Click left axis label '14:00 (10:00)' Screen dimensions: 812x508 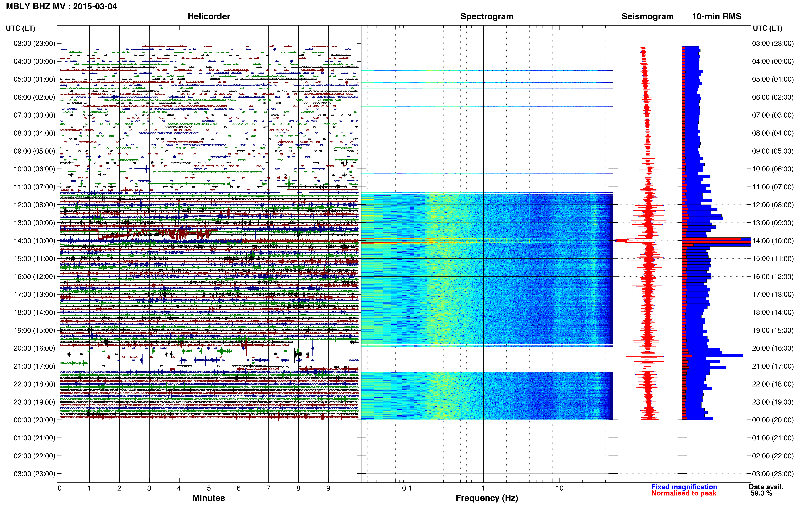point(34,241)
